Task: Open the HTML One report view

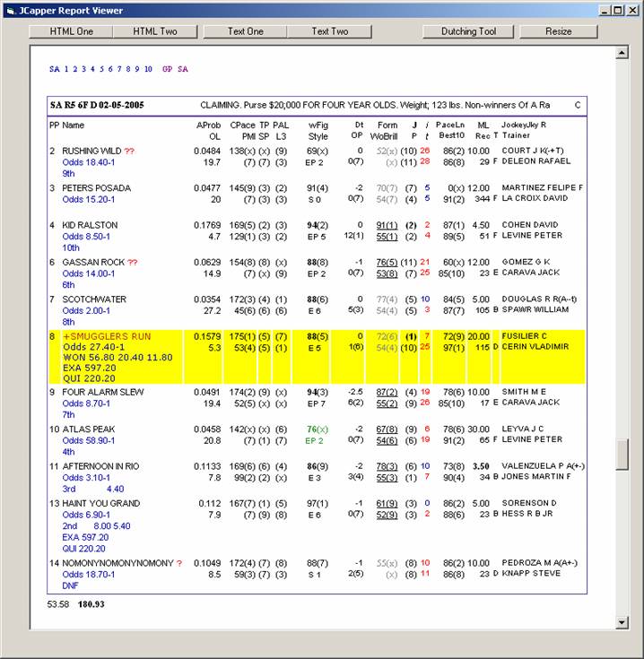Action: coord(71,31)
